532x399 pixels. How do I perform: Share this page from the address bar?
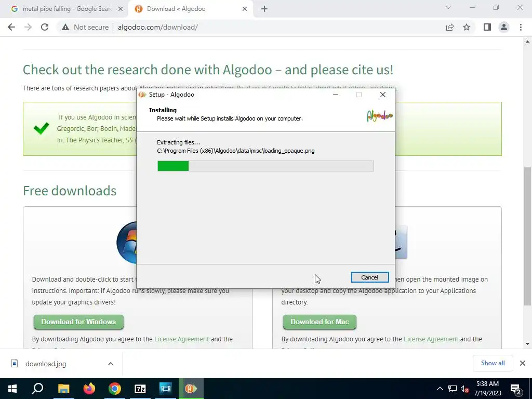click(x=450, y=27)
